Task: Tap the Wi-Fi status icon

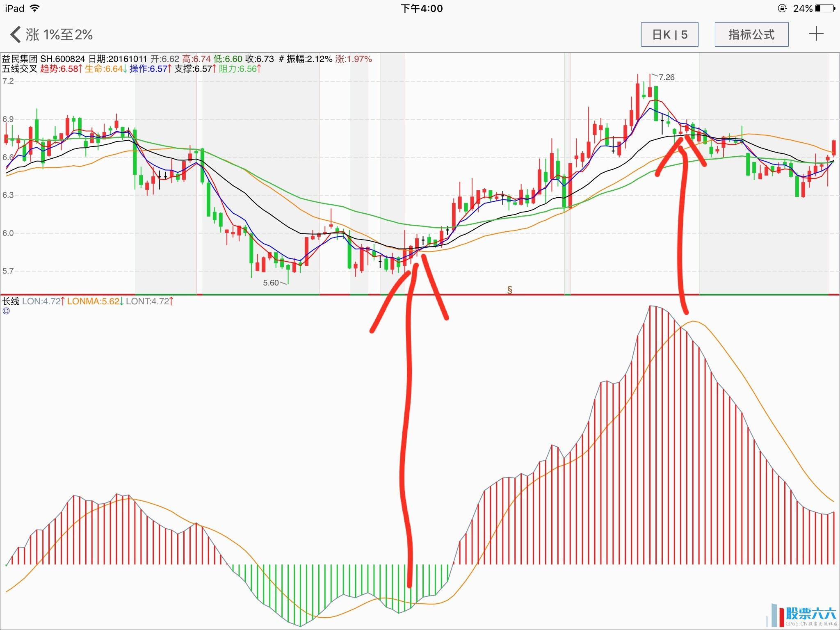Action: tap(35, 8)
